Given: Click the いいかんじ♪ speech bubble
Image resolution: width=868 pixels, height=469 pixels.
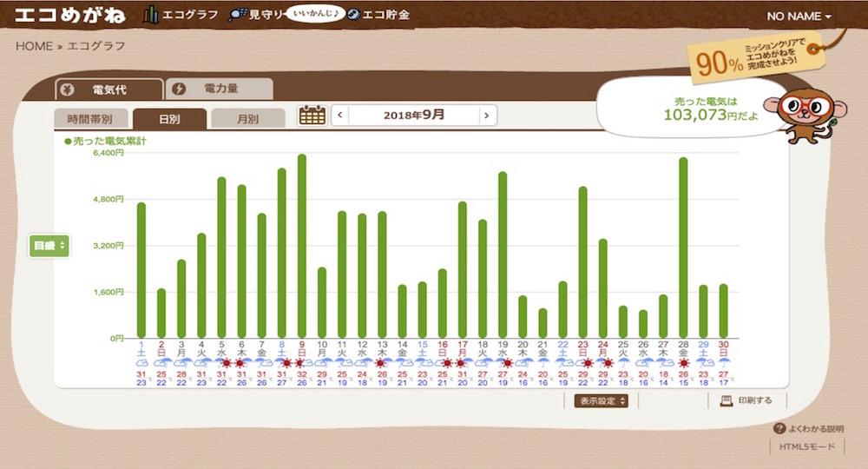Looking at the screenshot, I should pyautogui.click(x=316, y=13).
